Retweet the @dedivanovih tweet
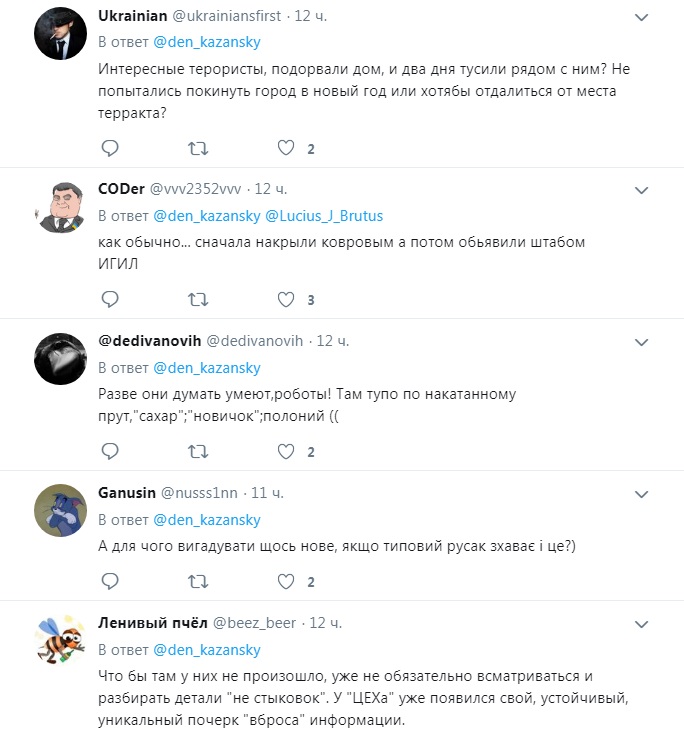Image resolution: width=684 pixels, height=741 pixels. [x=198, y=452]
